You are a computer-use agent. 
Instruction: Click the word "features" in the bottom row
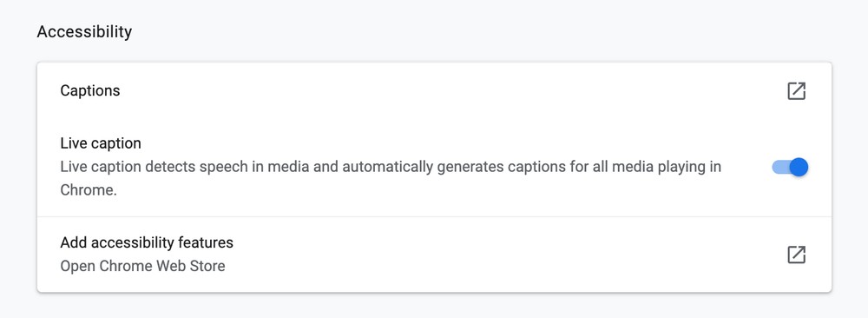(206, 242)
